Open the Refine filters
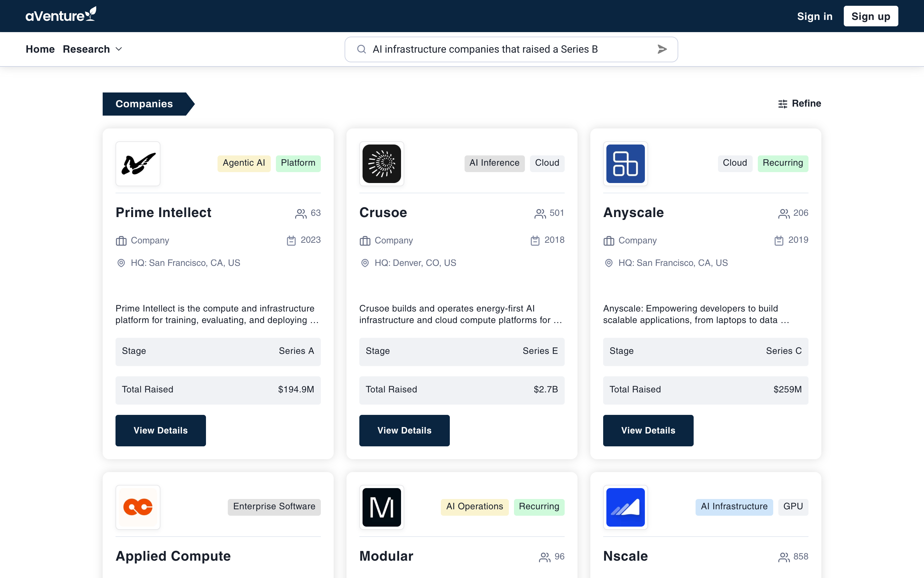 point(800,104)
